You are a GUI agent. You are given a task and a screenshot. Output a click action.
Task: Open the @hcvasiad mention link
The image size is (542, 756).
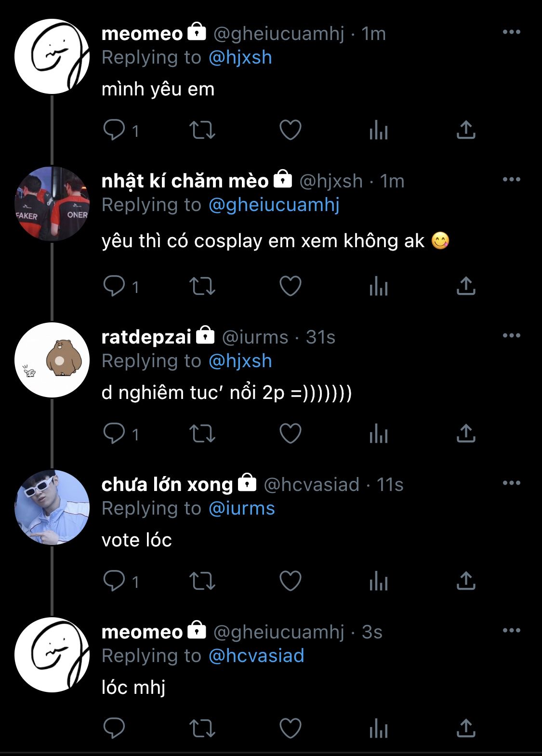point(256,656)
